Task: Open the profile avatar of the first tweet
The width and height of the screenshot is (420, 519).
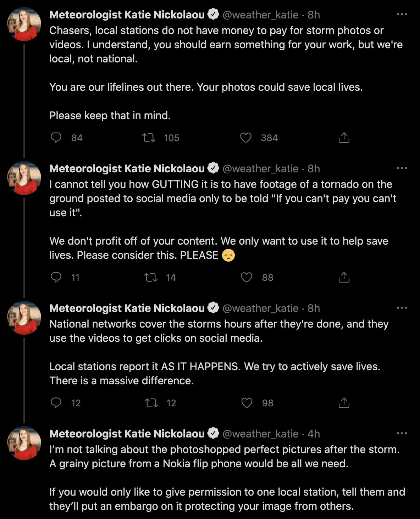Action: tap(24, 24)
